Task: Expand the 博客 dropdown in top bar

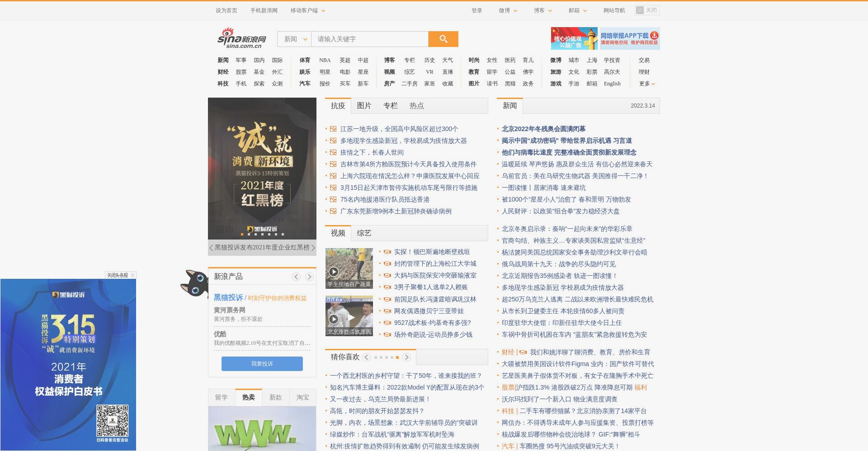Action: pyautogui.click(x=543, y=10)
